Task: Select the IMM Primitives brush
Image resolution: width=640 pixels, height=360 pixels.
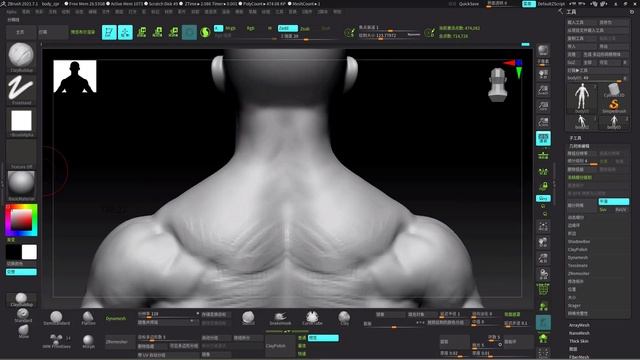Action: point(56,341)
